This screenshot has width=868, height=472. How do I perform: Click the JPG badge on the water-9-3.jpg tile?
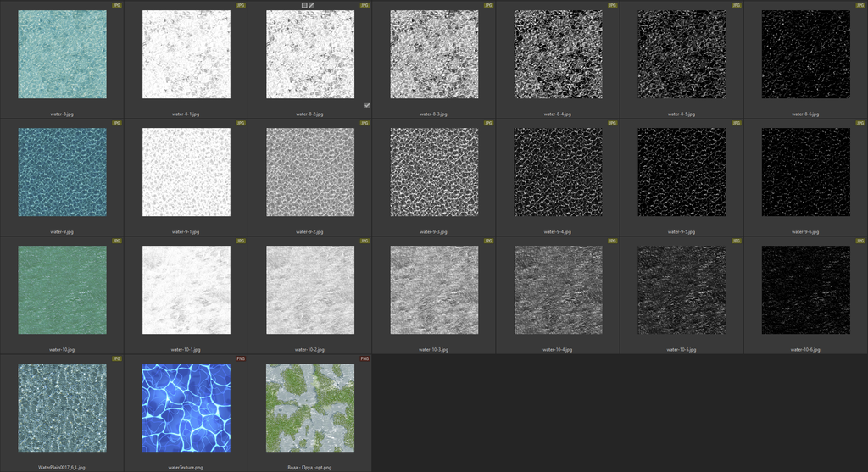pos(488,123)
